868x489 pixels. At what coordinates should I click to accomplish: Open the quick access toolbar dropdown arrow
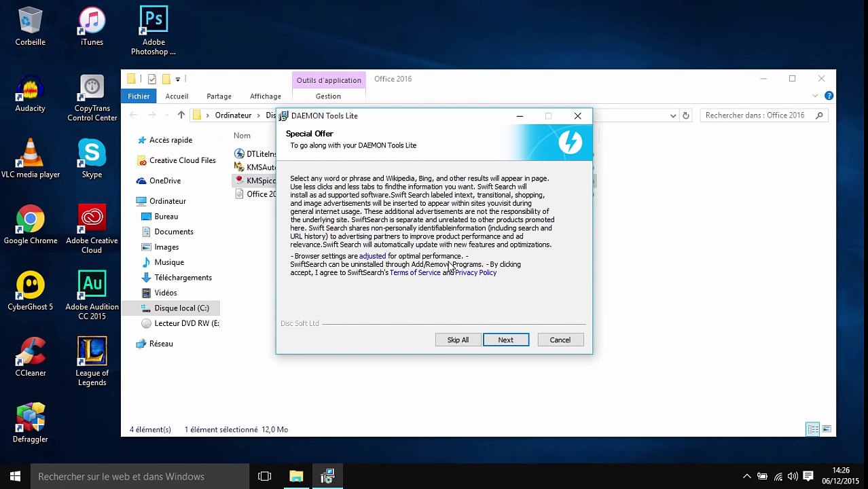pyautogui.click(x=177, y=79)
